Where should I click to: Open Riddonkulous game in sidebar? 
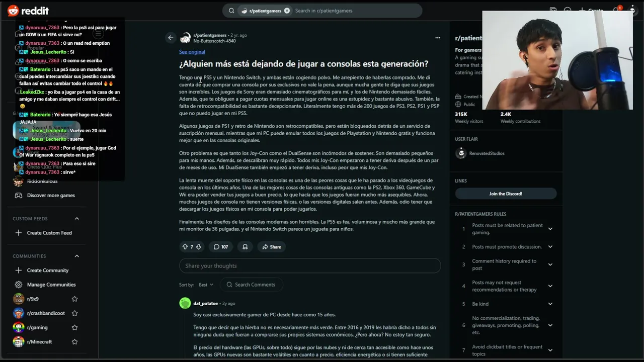(x=42, y=181)
